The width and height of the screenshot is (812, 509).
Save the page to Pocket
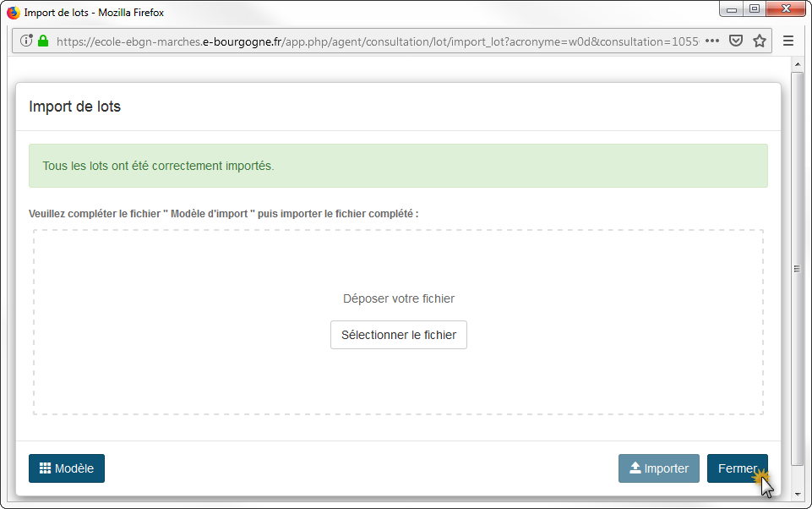pyautogui.click(x=736, y=41)
